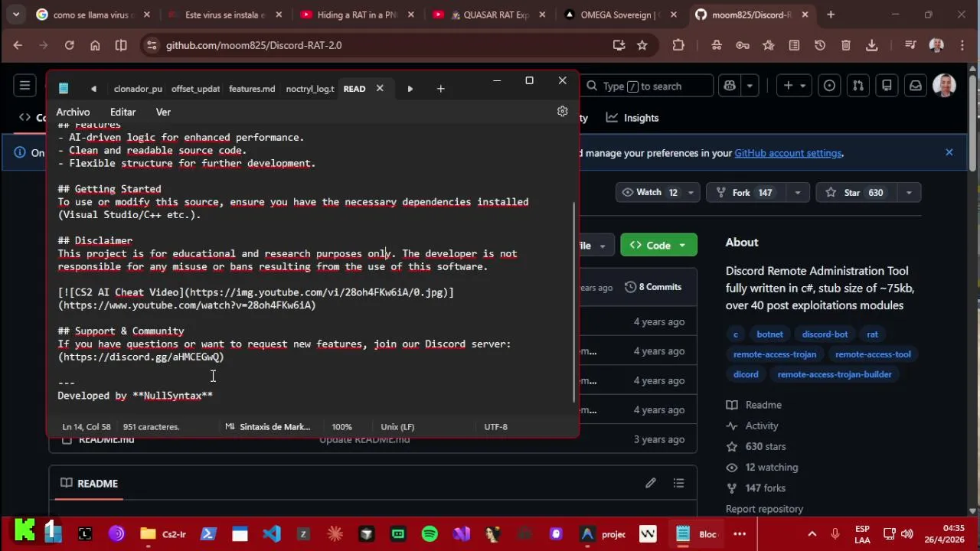Click the Chrome address bar URL
The height and width of the screenshot is (551, 980).
(253, 45)
